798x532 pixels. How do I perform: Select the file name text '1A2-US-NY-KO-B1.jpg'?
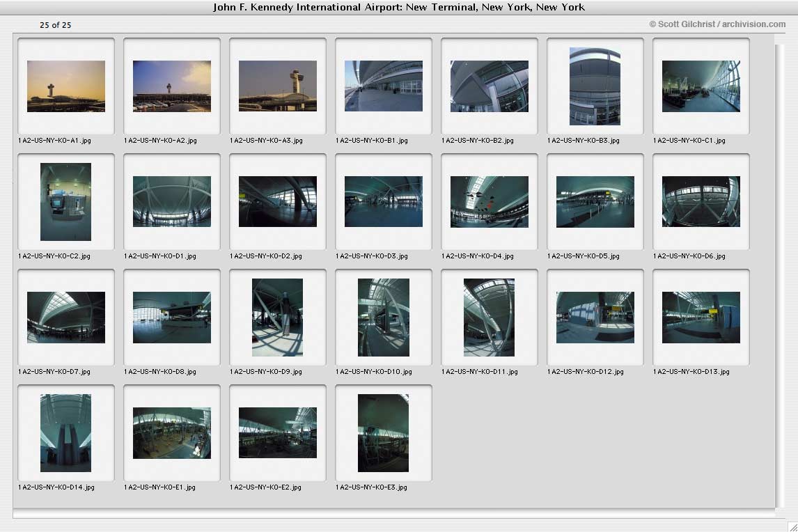click(372, 141)
